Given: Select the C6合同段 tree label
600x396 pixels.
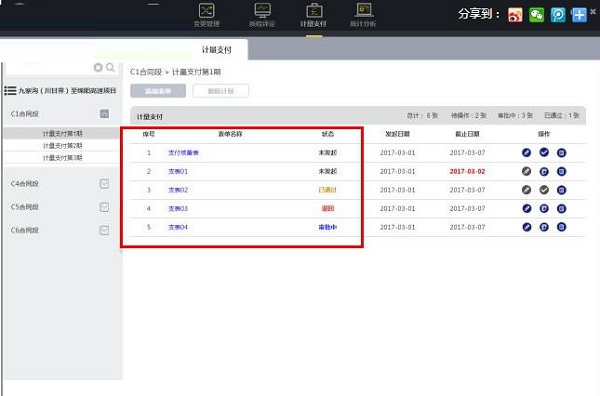Looking at the screenshot, I should click(x=25, y=230).
